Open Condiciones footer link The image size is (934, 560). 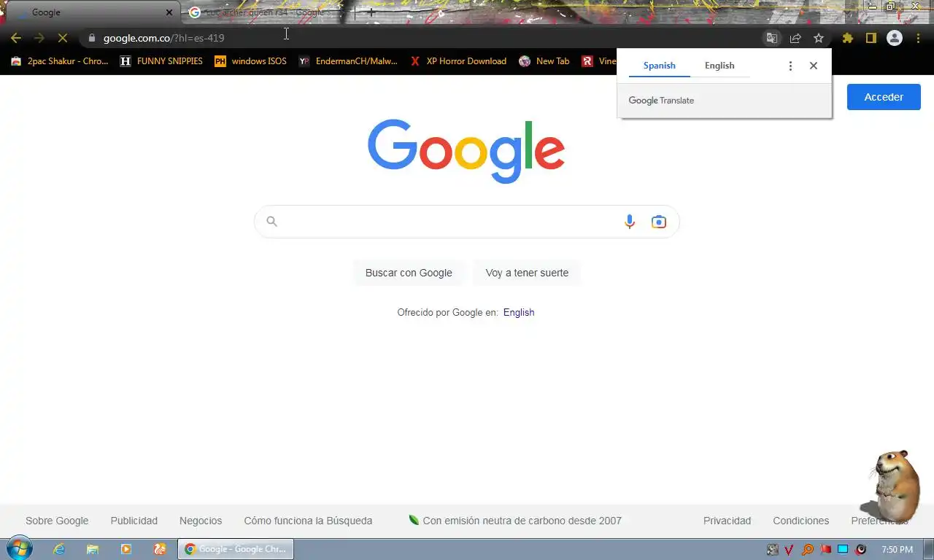click(x=801, y=521)
